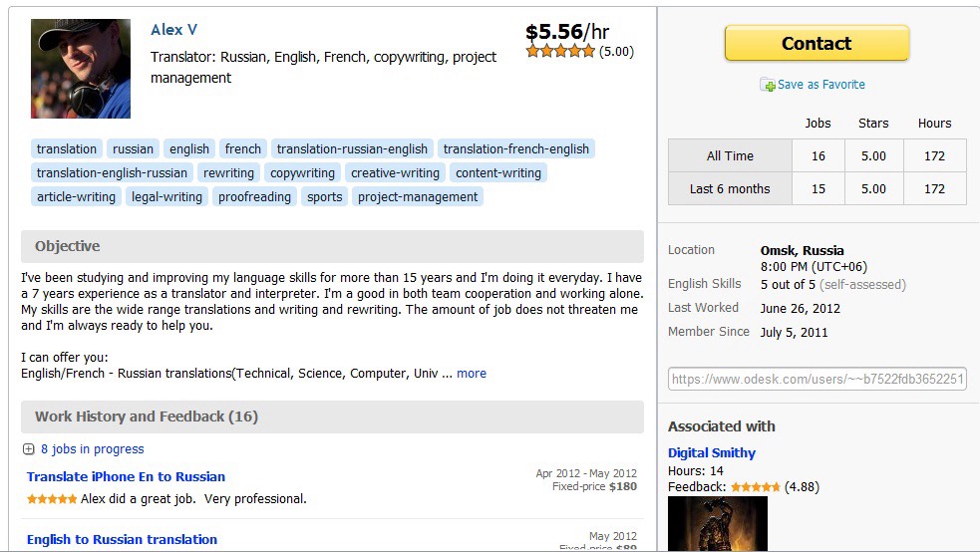Select the 'translation-russian-english' skill tag
Image resolution: width=980 pixels, height=552 pixels.
coord(352,149)
